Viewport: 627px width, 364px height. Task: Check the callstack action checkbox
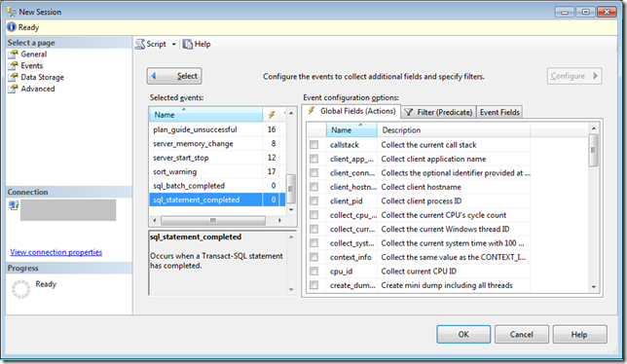click(313, 145)
